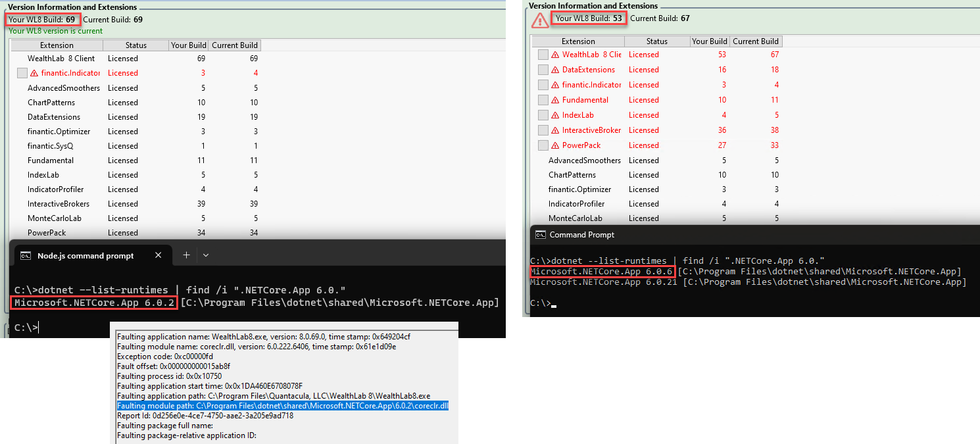
Task: Click the large warning icon beside Your WL8 Build 53
Action: 540,20
